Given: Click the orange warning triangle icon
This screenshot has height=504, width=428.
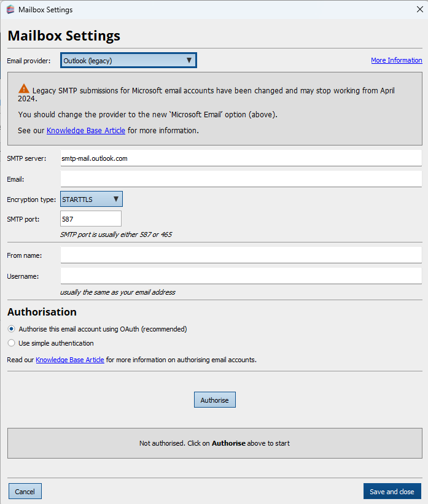Looking at the screenshot, I should [x=24, y=88].
